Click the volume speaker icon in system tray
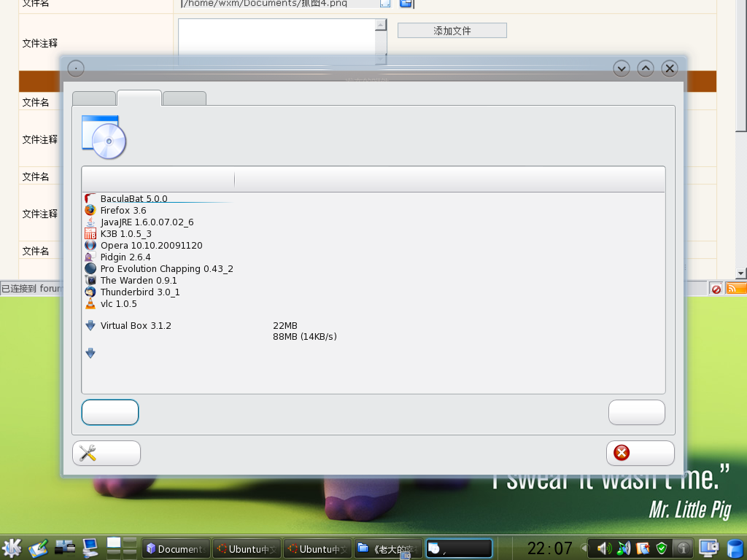This screenshot has height=560, width=747. pyautogui.click(x=603, y=548)
